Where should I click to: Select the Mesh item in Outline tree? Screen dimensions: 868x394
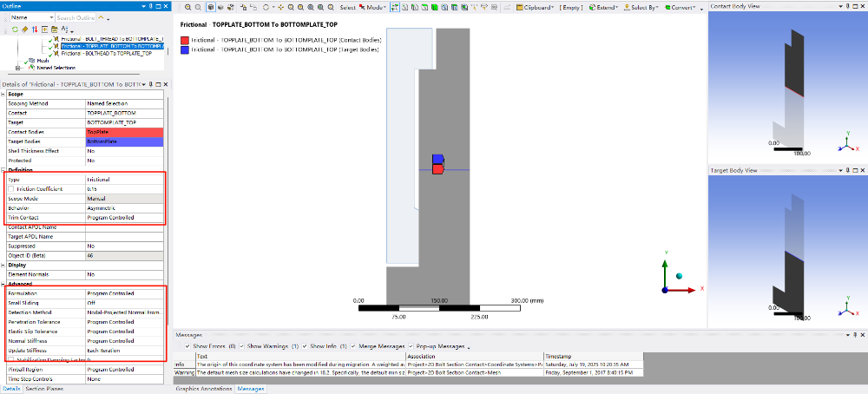click(43, 61)
